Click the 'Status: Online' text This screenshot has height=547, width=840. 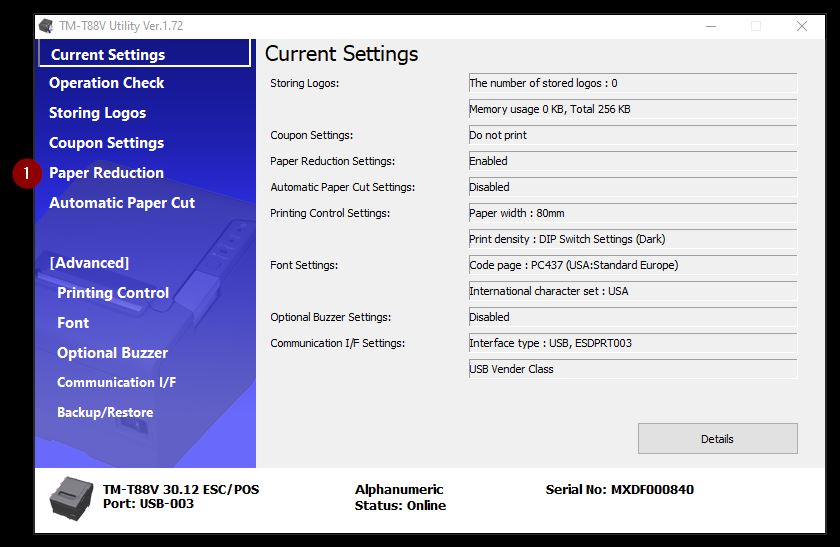click(400, 506)
